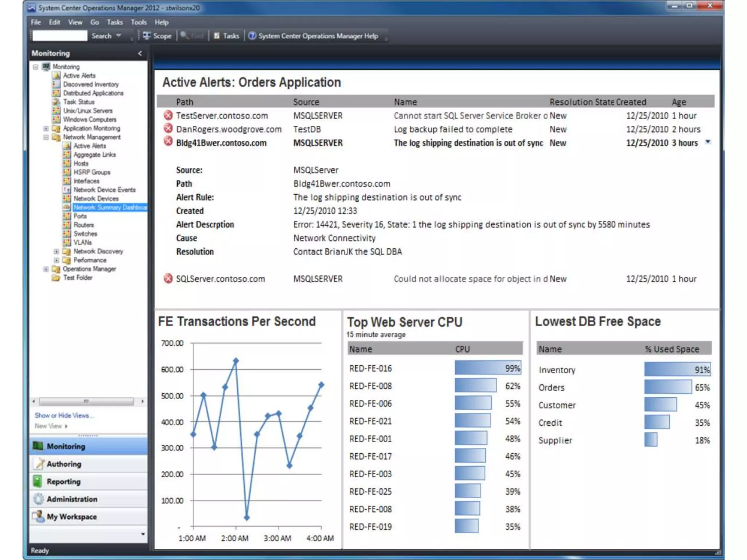Screen dimensions: 747x560
Task: Open the Administration workspace
Action: tap(71, 499)
